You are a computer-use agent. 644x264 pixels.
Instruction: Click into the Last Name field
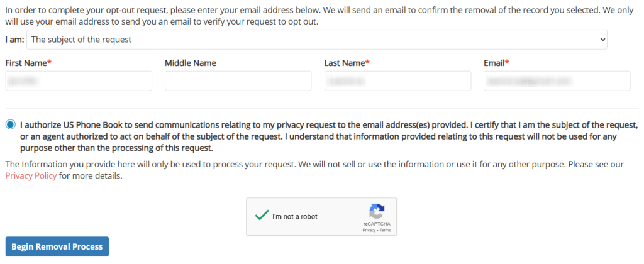pos(397,81)
